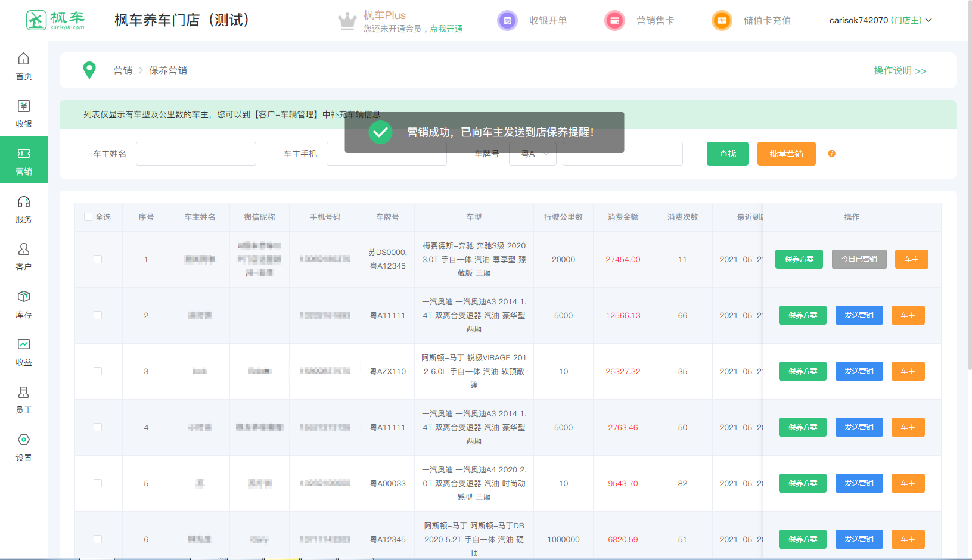
Task: Select 营销 in the breadcrumb
Action: coord(123,70)
